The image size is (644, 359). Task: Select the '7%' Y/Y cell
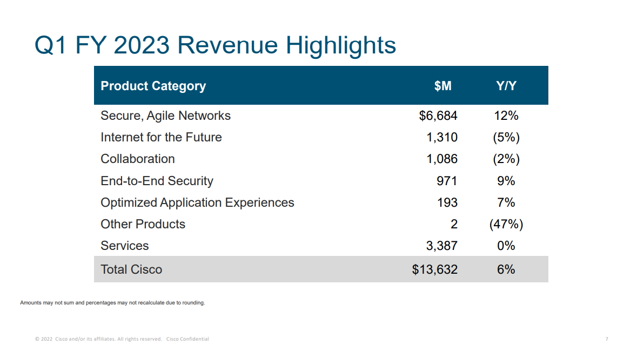(506, 202)
